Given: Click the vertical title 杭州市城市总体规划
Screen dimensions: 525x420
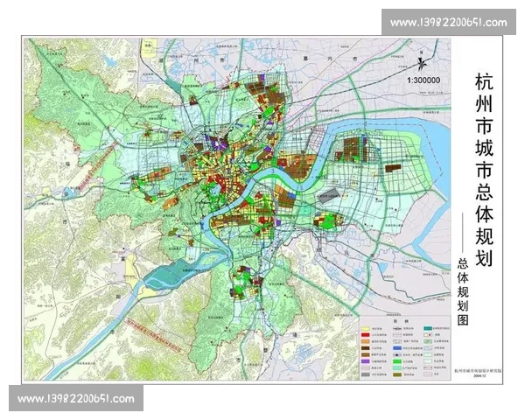Looking at the screenshot, I should click(x=484, y=171).
